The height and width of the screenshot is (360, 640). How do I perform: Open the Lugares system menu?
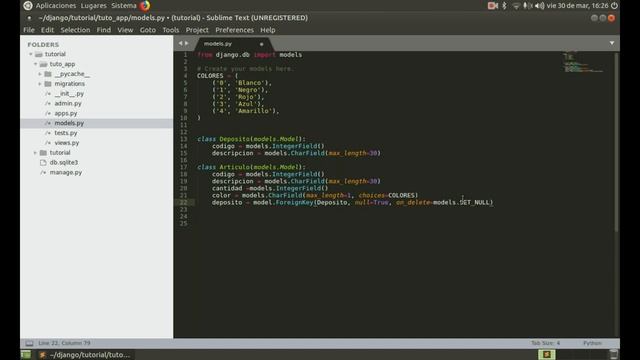tap(93, 6)
